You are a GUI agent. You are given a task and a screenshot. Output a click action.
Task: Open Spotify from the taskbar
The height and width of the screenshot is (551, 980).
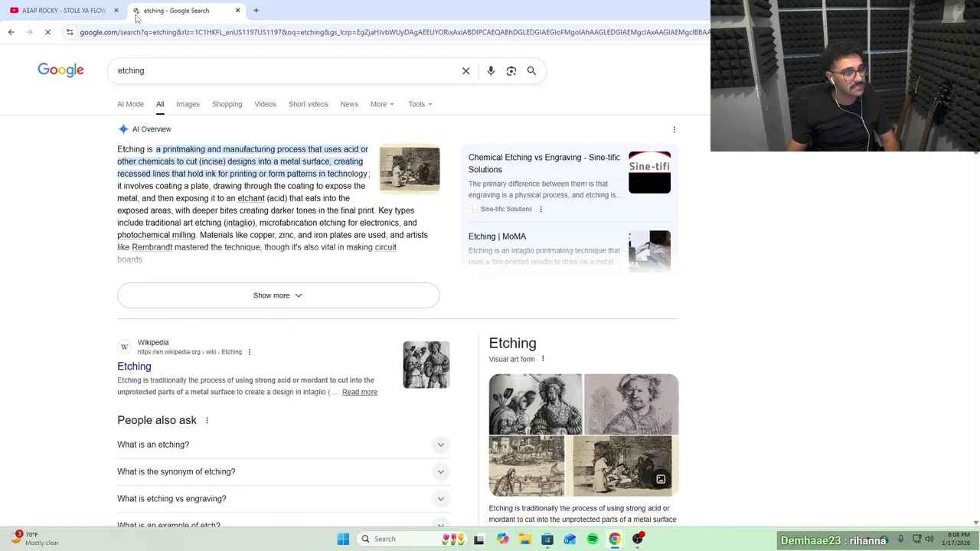point(593,539)
